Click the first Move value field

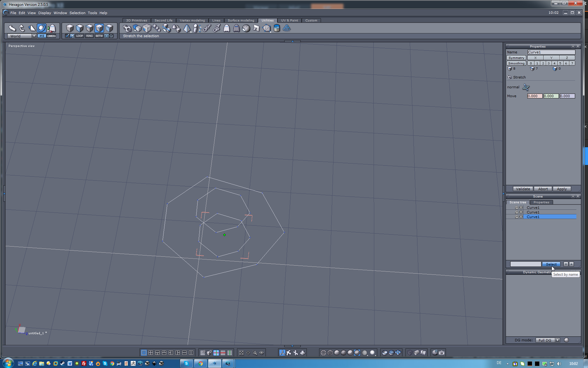534,96
